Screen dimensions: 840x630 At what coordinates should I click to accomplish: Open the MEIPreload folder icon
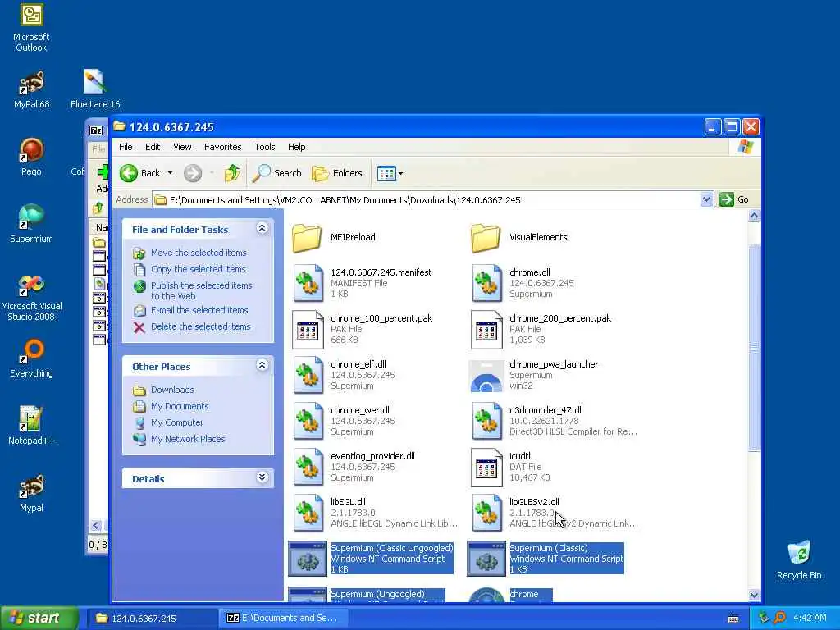307,237
